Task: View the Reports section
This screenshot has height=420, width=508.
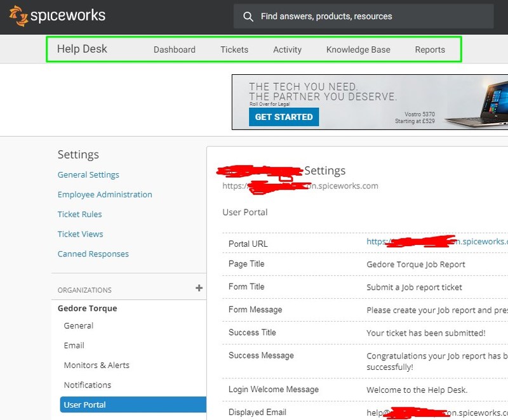Action: 430,49
